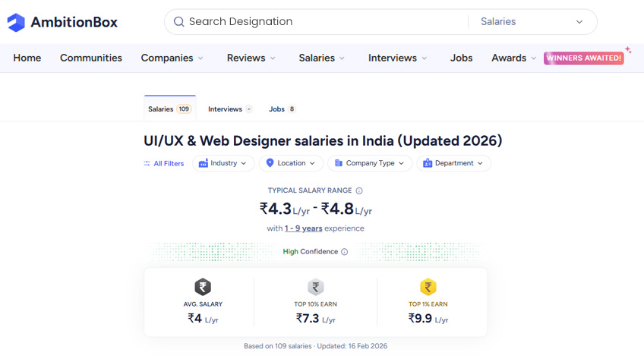644x362 pixels.
Task: Open Jobs in navigation bar
Action: 461,58
